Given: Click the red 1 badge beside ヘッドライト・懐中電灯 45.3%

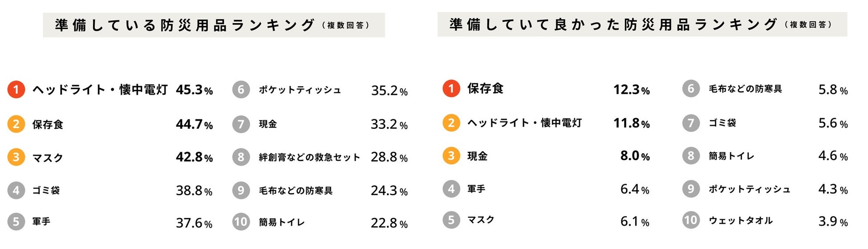Looking at the screenshot, I should coord(16,90).
